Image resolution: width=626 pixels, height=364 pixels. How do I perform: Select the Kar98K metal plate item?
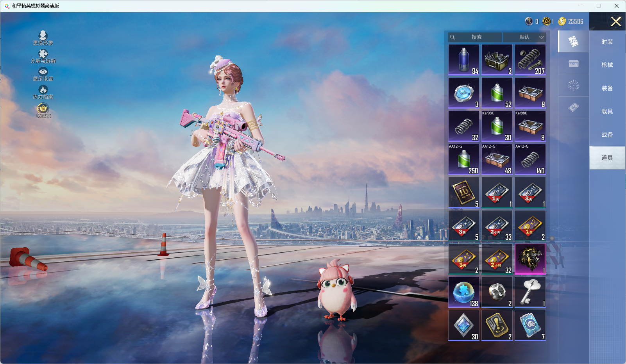pyautogui.click(x=530, y=126)
